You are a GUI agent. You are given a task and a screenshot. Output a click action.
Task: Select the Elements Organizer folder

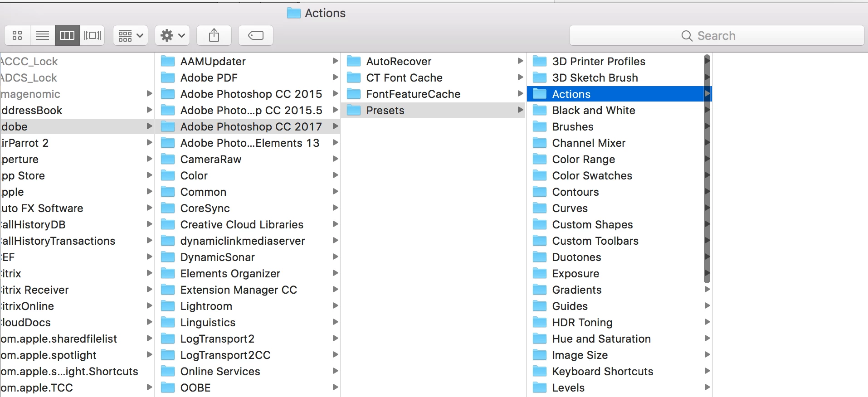point(248,273)
